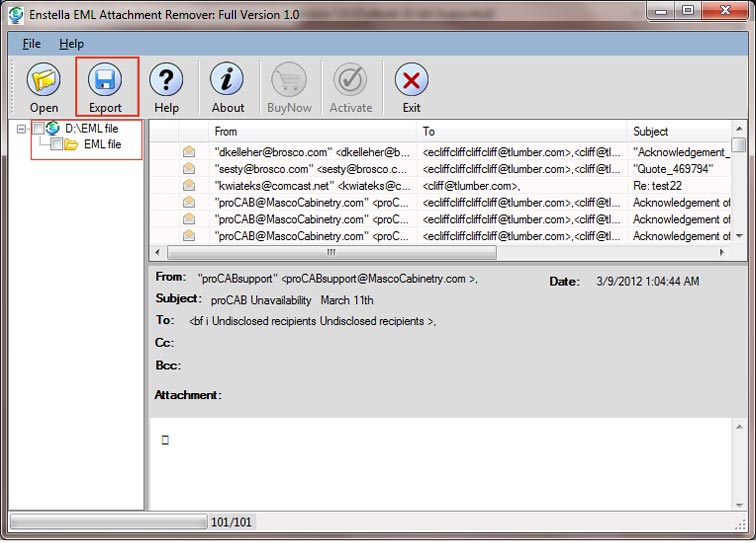
Task: Sort emails by the From column header
Action: 312,132
